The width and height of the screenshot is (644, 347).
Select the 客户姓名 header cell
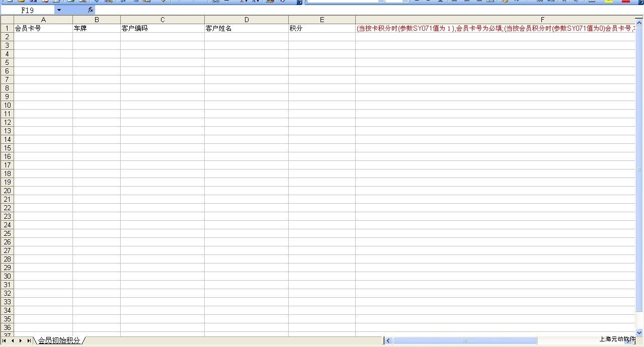click(246, 29)
